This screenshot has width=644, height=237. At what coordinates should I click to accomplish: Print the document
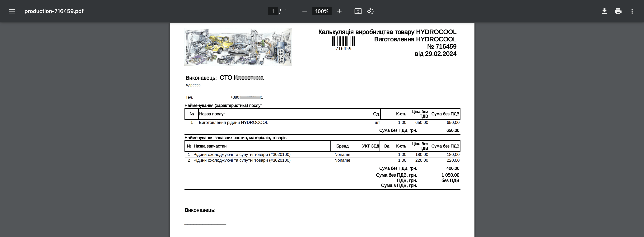pos(618,11)
